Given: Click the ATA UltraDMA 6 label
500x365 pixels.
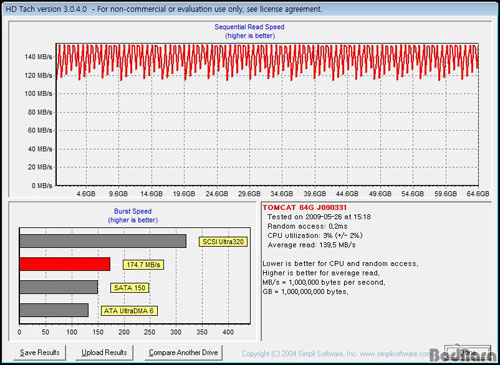Looking at the screenshot, I should (x=129, y=311).
